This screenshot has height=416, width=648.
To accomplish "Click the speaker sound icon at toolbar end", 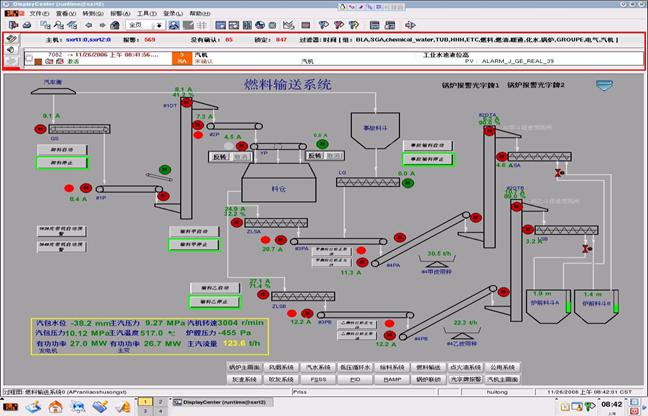I will coord(410,25).
